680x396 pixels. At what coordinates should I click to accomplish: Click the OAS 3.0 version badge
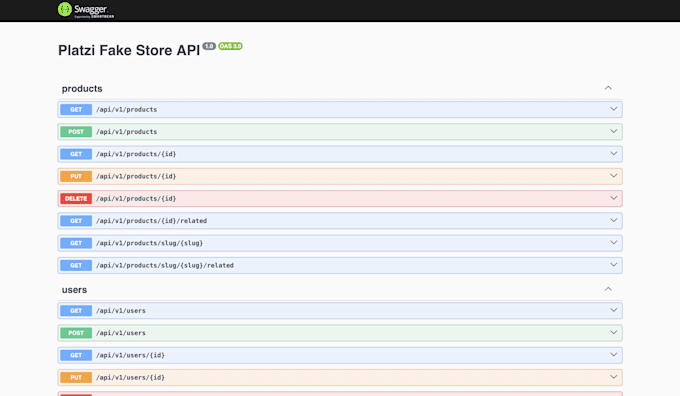coord(230,46)
